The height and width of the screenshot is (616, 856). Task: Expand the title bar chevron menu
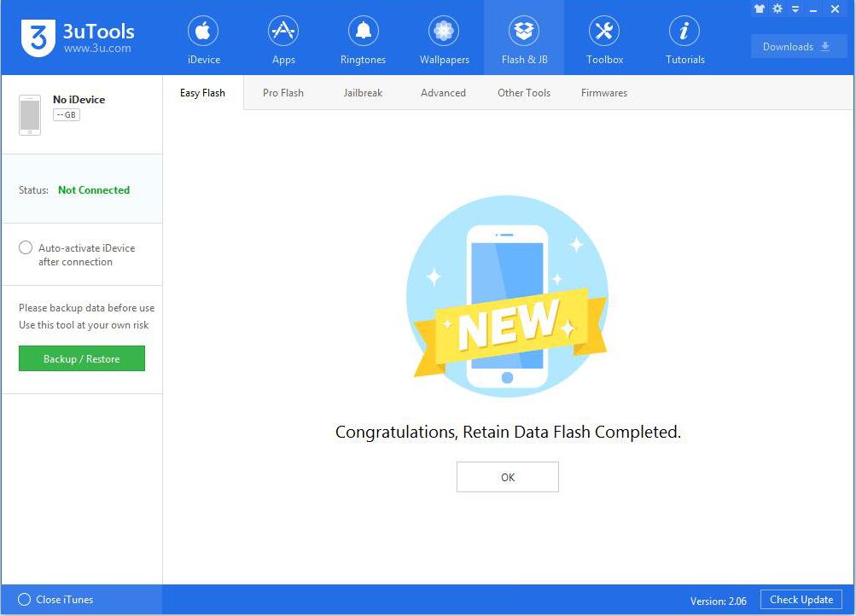[795, 9]
